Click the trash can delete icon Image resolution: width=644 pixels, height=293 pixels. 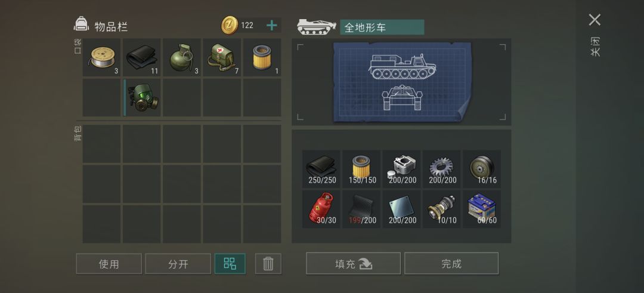click(x=268, y=263)
